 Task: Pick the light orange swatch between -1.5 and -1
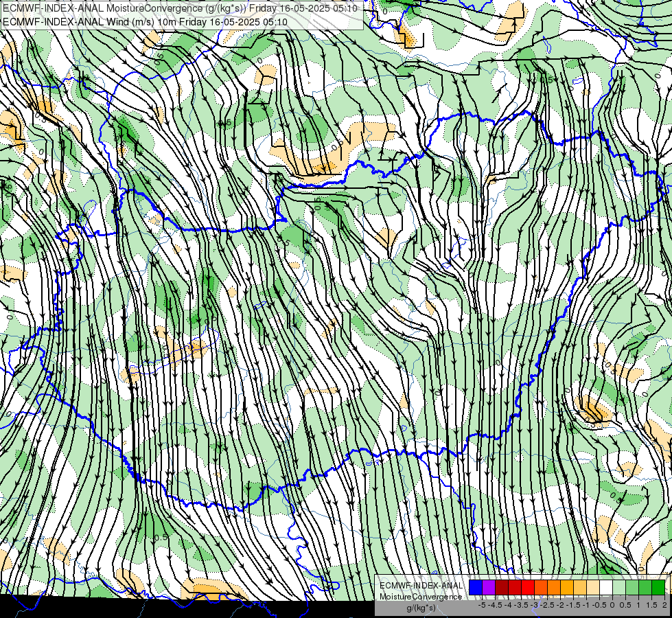[x=580, y=588]
